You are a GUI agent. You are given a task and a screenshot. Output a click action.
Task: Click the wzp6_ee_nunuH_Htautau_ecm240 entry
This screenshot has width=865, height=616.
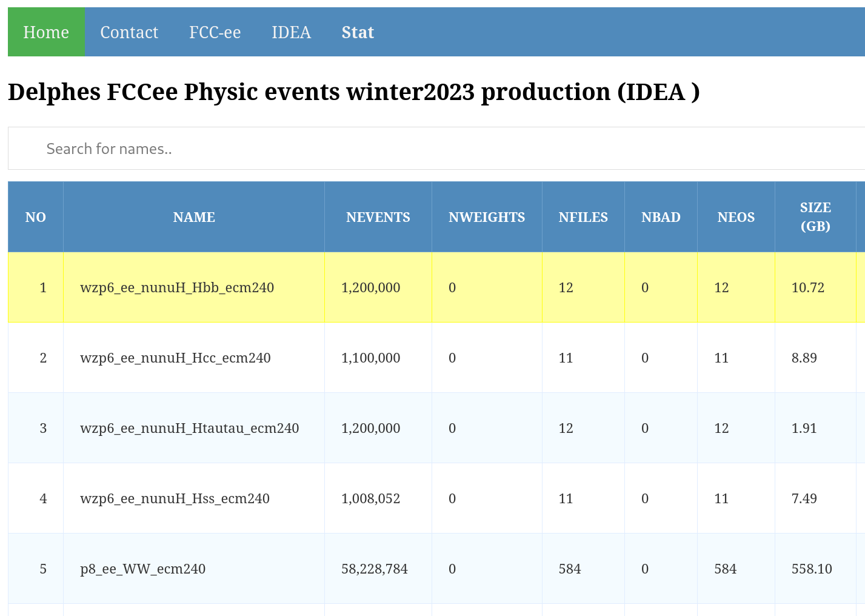coord(190,428)
